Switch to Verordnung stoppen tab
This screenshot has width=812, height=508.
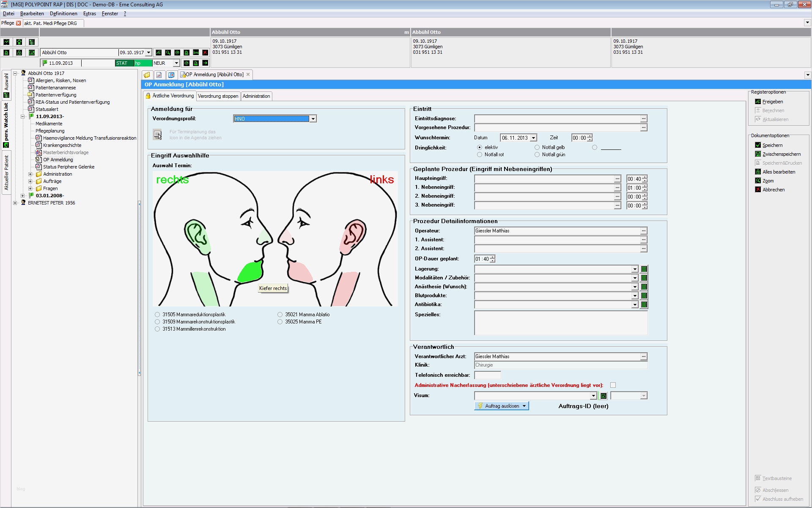(x=218, y=96)
